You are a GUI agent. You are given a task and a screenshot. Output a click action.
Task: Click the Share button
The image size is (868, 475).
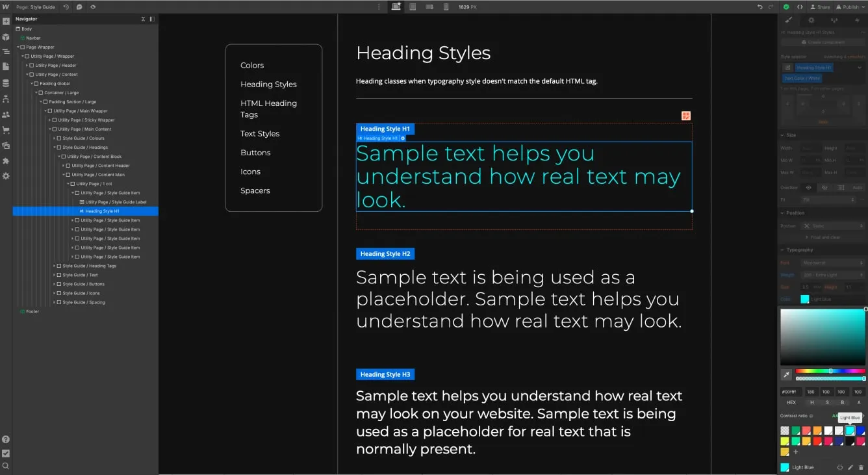pos(819,6)
